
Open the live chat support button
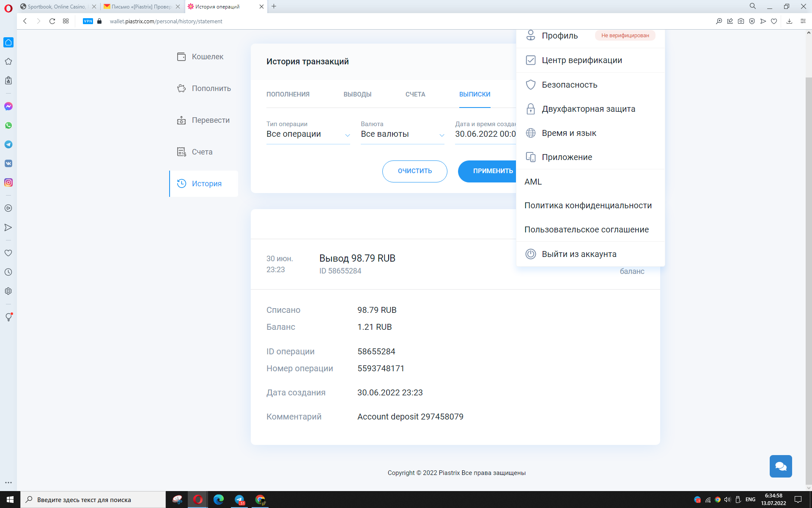[781, 466]
